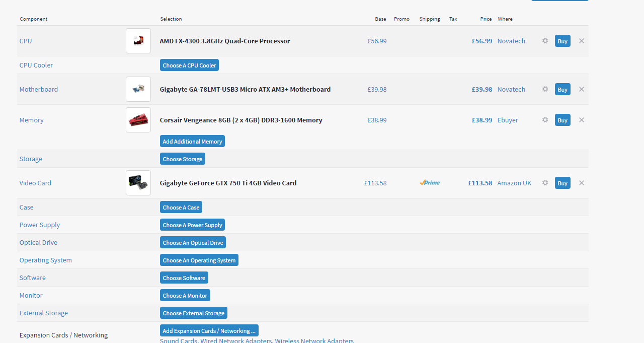Click Choose An Operating System button
644x343 pixels.
199,260
